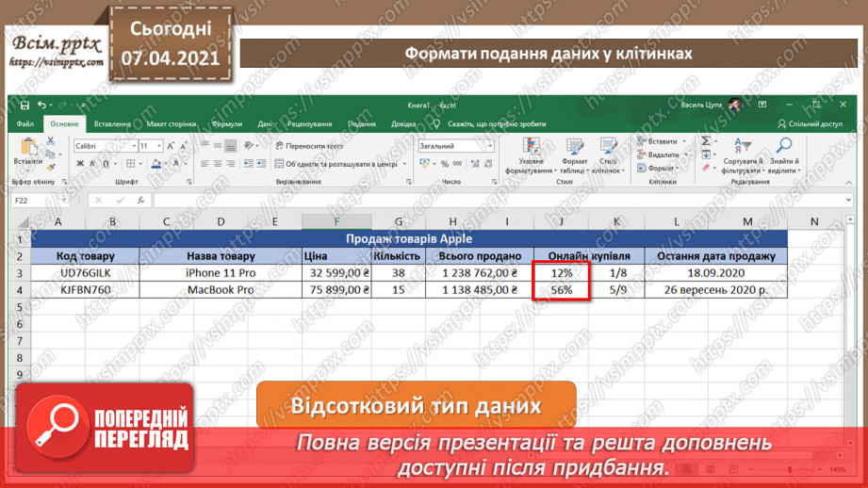Expand the Name Box F22 dropdown arrow
868x488 pixels.
point(64,201)
